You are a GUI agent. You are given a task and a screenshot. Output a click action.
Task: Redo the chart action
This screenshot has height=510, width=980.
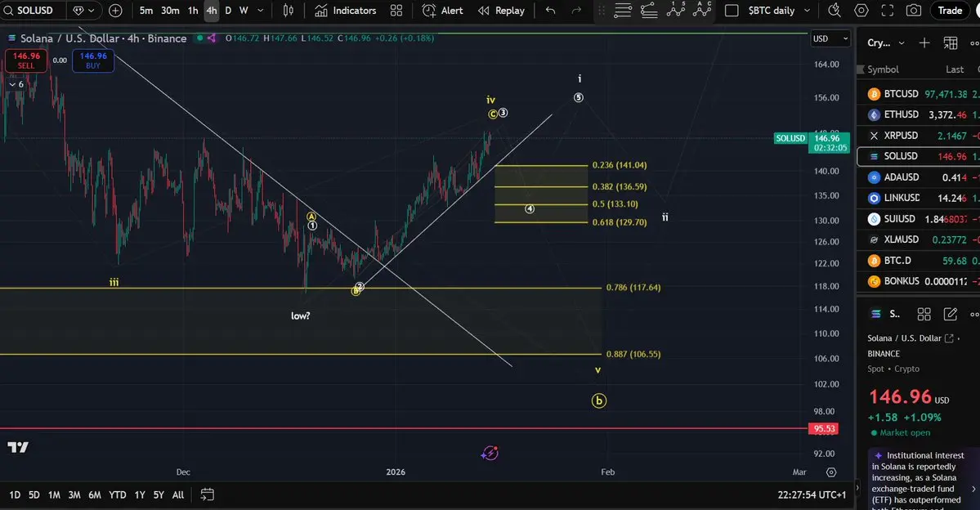[576, 11]
